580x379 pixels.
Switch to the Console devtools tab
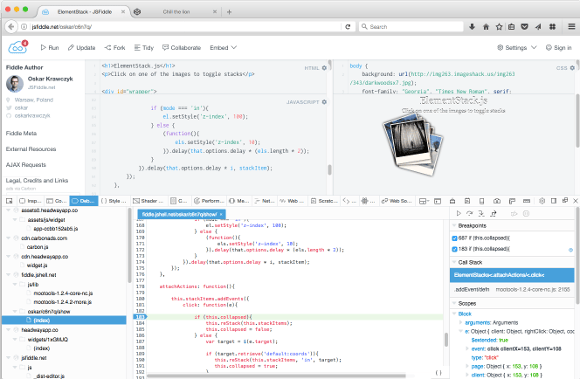tap(57, 201)
